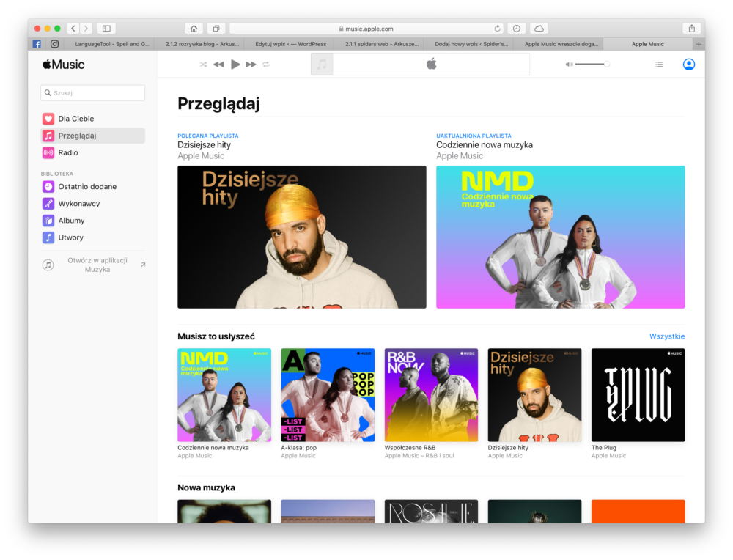
Task: Open Safari share button
Action: pos(692,29)
